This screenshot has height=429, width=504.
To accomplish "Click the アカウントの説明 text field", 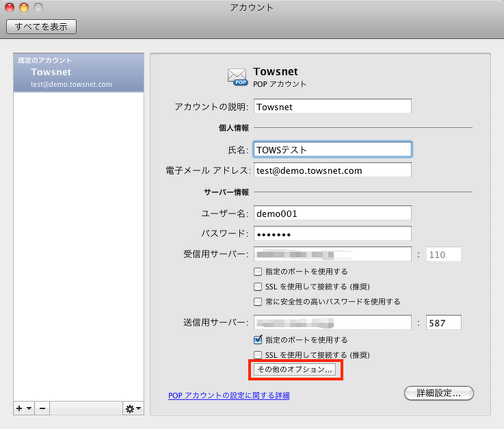I will [x=332, y=107].
